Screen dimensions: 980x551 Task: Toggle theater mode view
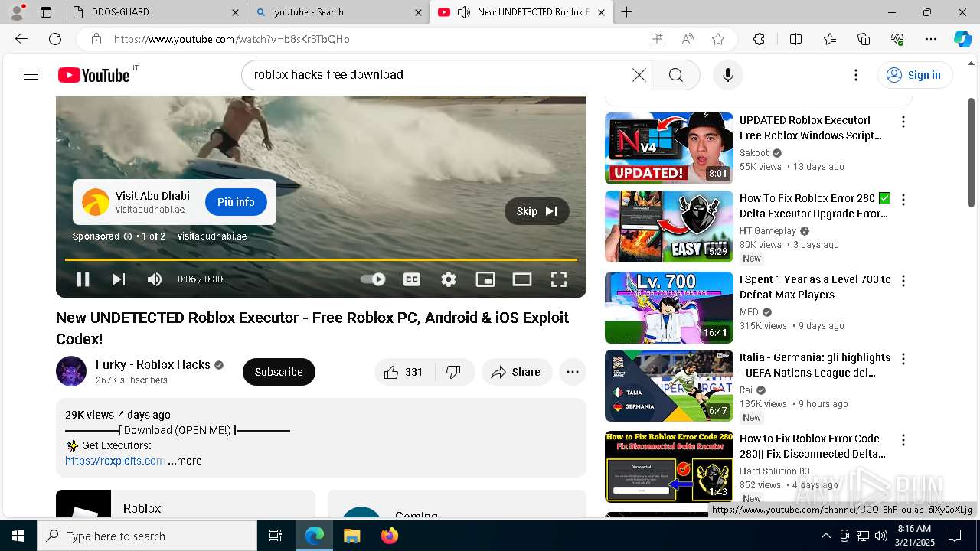coord(522,279)
